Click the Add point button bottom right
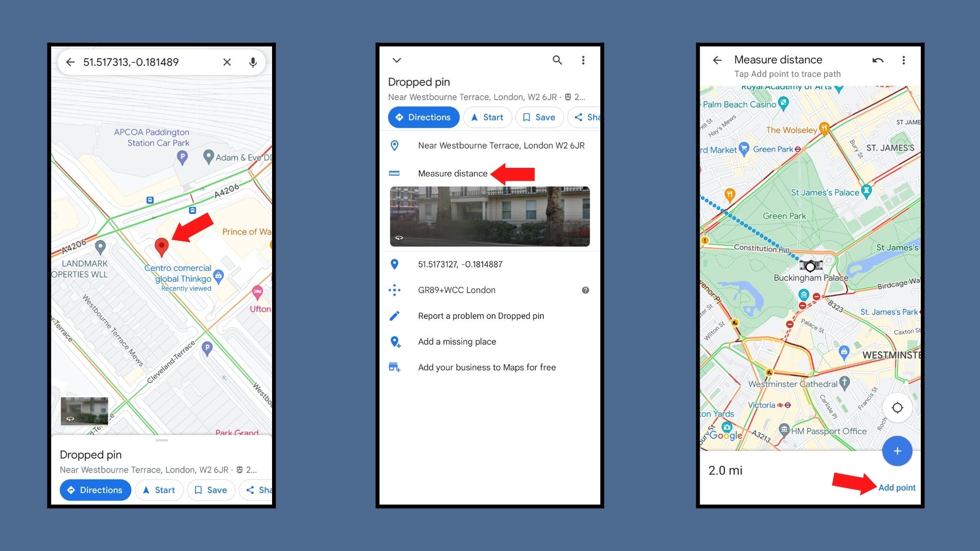The width and height of the screenshot is (980, 551). pos(895,487)
